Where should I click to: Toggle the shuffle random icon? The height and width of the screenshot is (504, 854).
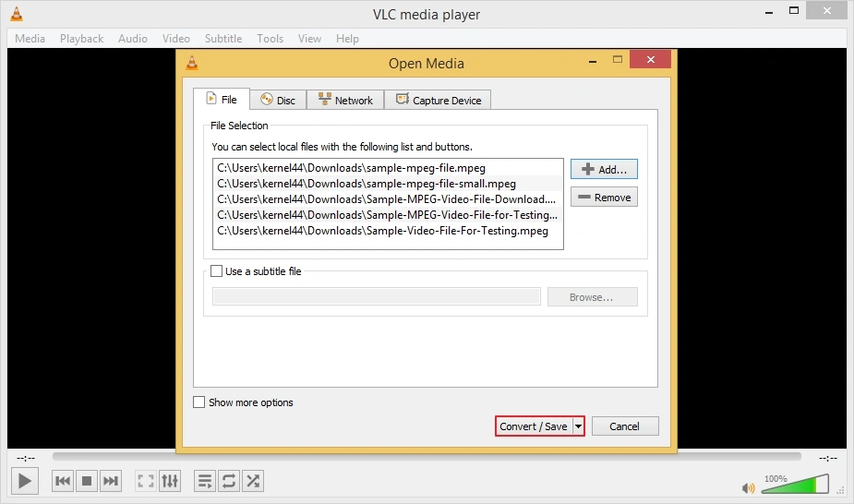tap(253, 481)
